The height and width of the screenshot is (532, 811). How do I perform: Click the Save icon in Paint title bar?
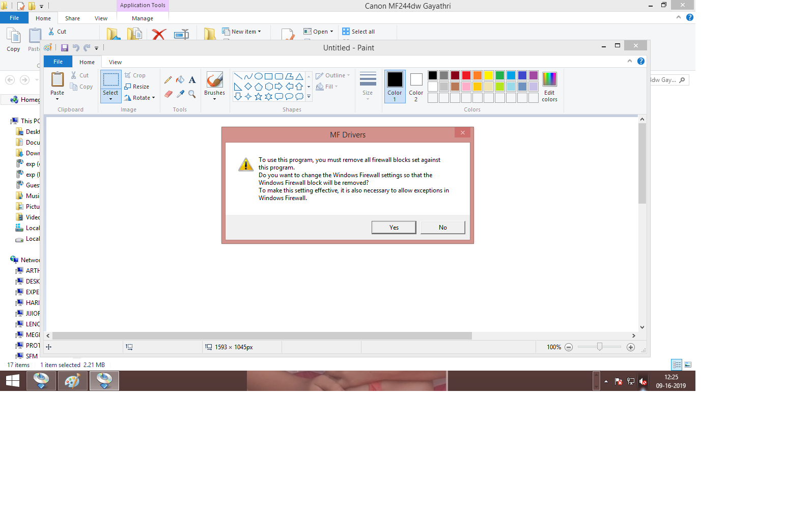(x=65, y=48)
